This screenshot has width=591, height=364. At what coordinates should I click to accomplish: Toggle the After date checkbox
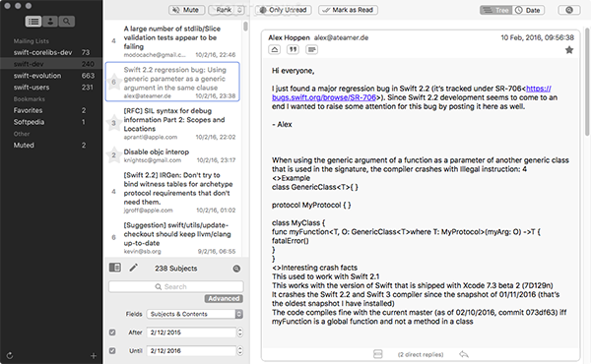(x=112, y=333)
